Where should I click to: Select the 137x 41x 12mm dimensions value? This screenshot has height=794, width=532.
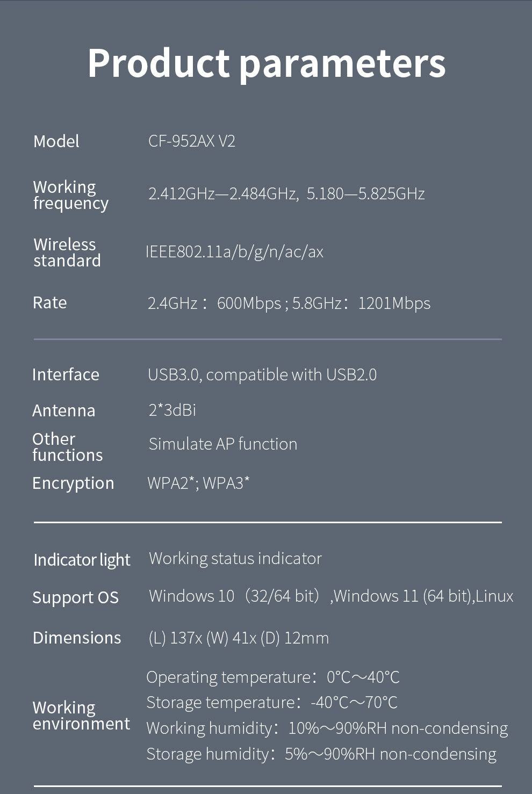tap(239, 638)
